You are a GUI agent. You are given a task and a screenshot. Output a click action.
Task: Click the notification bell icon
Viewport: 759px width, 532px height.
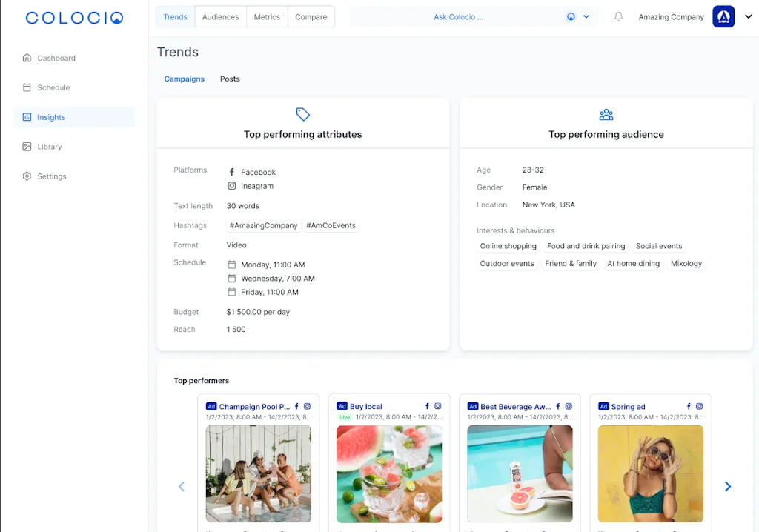(x=618, y=17)
